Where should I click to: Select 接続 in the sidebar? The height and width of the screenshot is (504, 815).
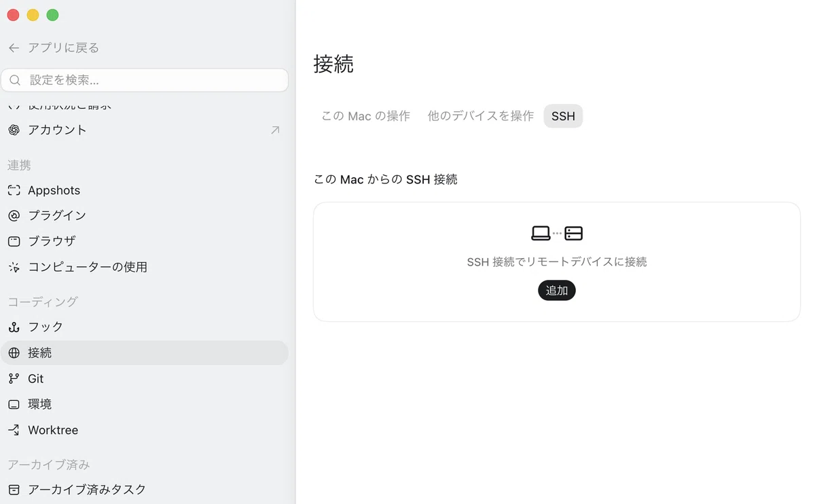(145, 353)
